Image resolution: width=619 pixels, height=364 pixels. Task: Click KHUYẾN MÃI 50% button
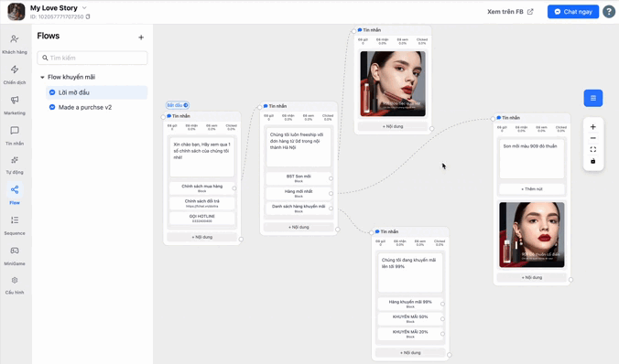410,318
